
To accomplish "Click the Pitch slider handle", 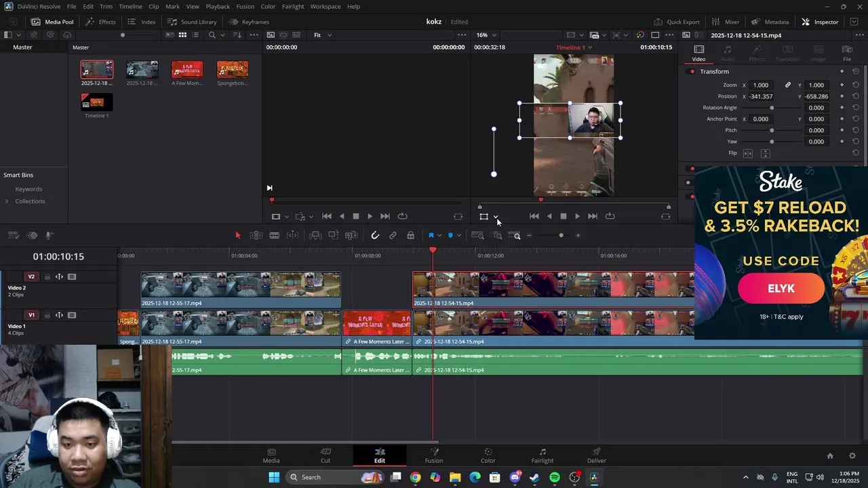I will [772, 130].
